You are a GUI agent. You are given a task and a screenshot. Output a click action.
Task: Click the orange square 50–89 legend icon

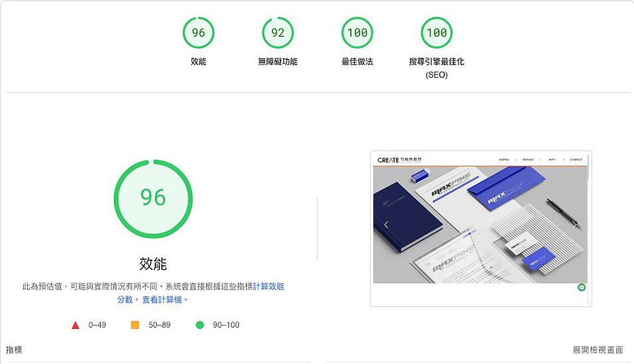135,325
